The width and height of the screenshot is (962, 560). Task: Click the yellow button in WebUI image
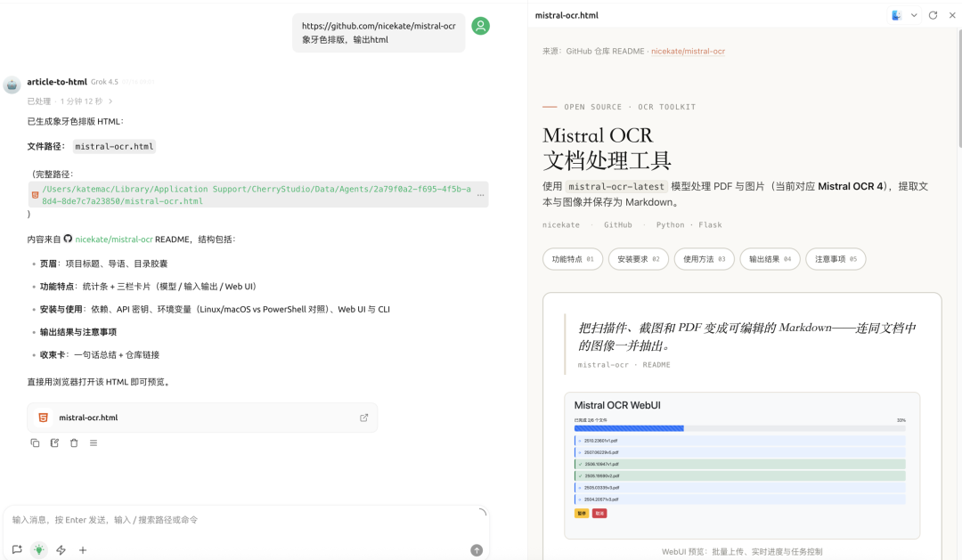581,514
